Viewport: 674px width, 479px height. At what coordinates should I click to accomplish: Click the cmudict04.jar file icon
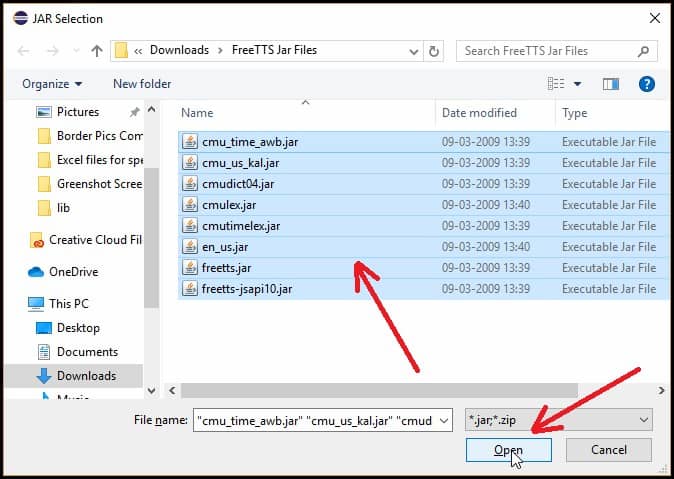[x=190, y=184]
